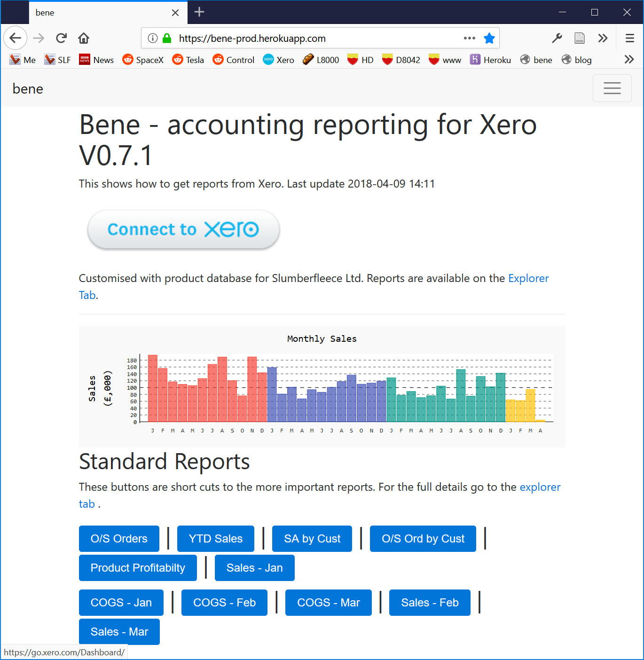Click the bene navbar brand link
The width and height of the screenshot is (644, 660).
tap(28, 88)
